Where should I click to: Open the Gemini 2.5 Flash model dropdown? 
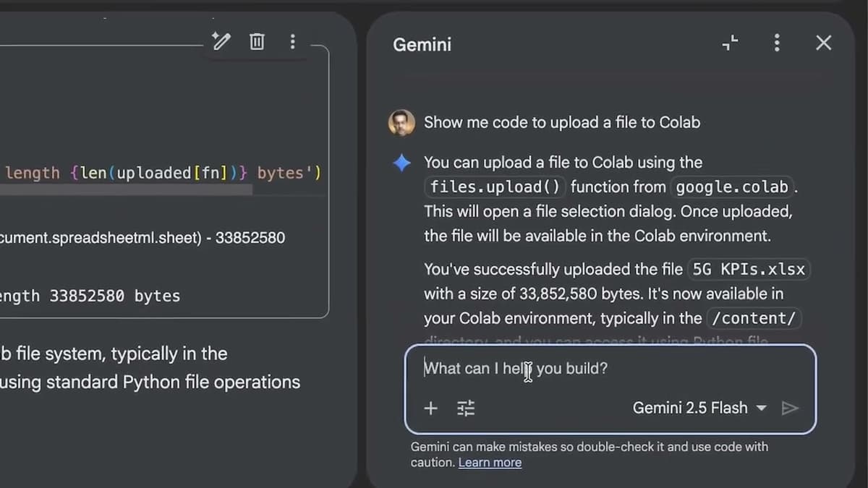pos(699,408)
